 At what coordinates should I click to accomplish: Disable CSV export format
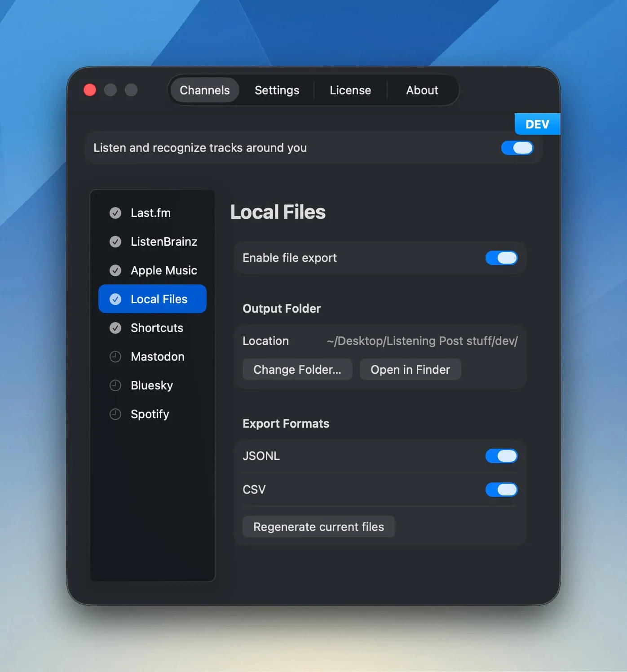coord(502,490)
